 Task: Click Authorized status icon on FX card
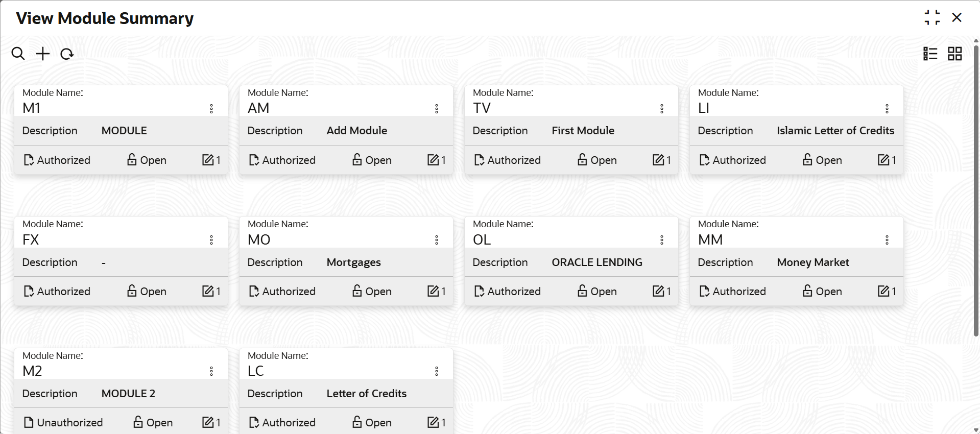pos(29,291)
